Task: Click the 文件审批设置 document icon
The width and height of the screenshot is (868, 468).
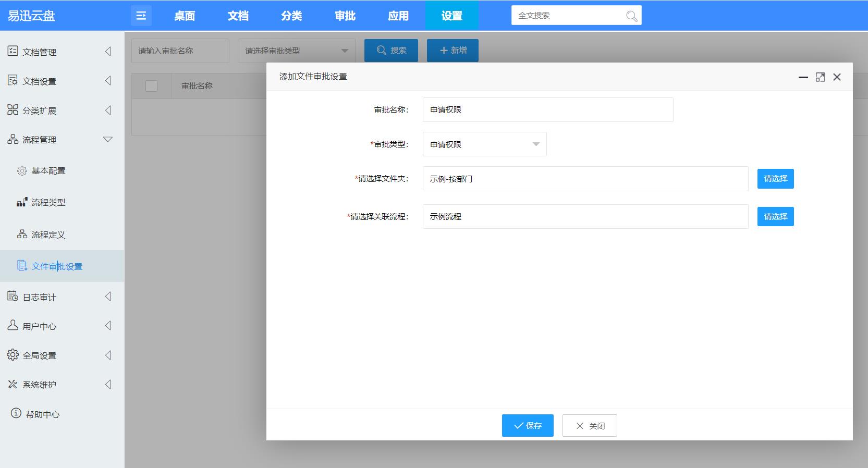Action: click(x=22, y=266)
